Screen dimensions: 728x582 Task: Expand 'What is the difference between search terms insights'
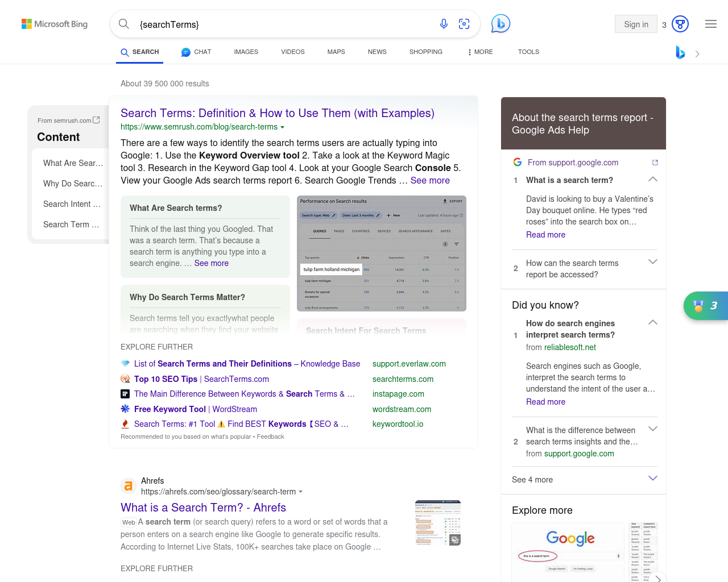653,429
